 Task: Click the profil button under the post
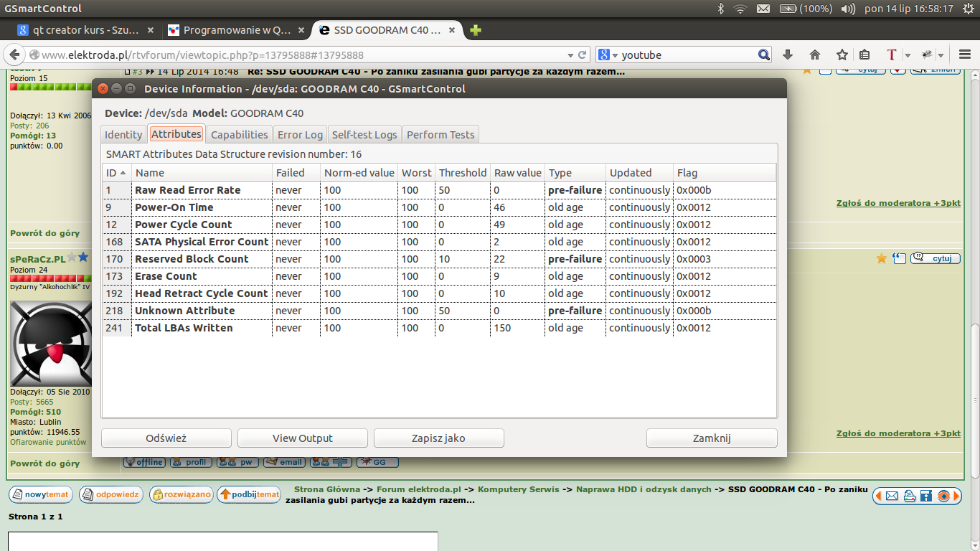(191, 462)
